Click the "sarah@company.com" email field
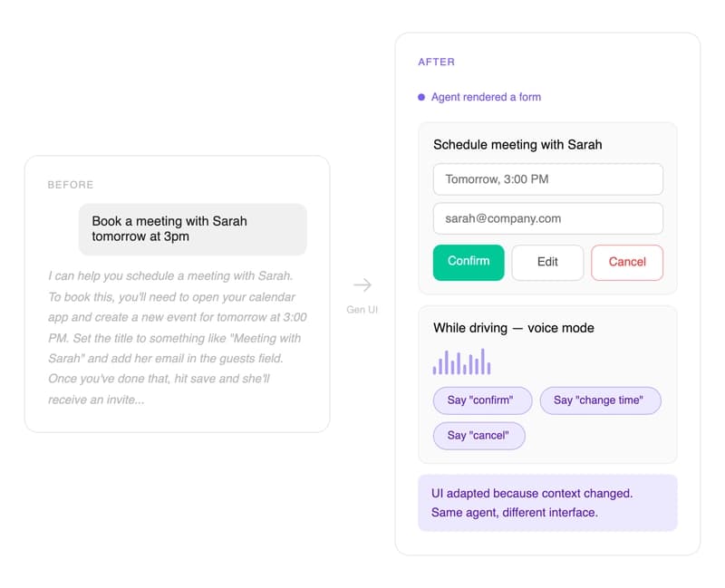The width and height of the screenshot is (725, 588). click(547, 218)
